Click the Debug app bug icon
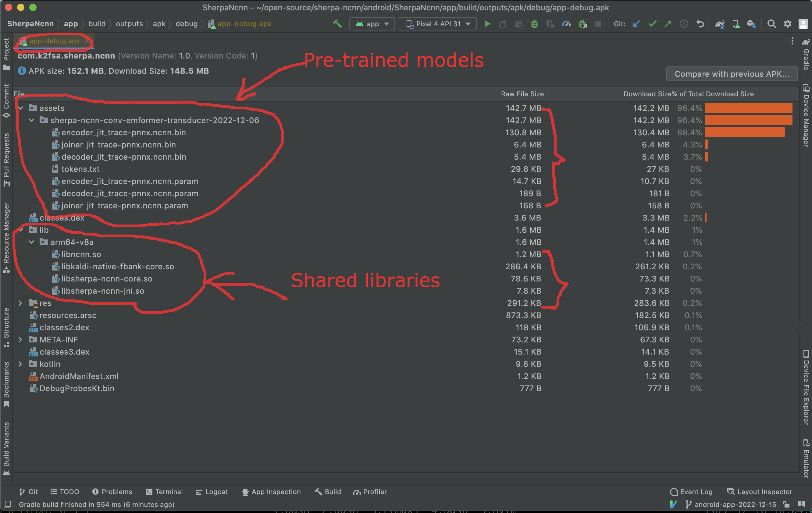 pyautogui.click(x=535, y=24)
